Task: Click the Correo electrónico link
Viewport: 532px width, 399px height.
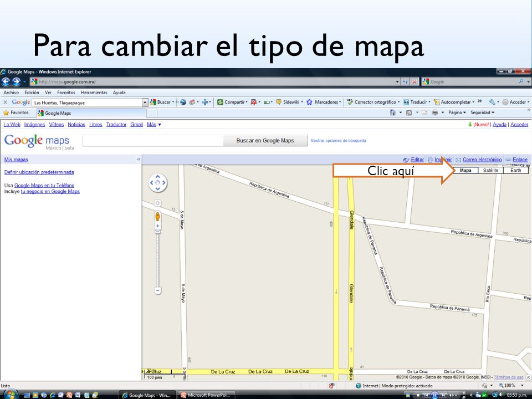Action: pyautogui.click(x=482, y=160)
